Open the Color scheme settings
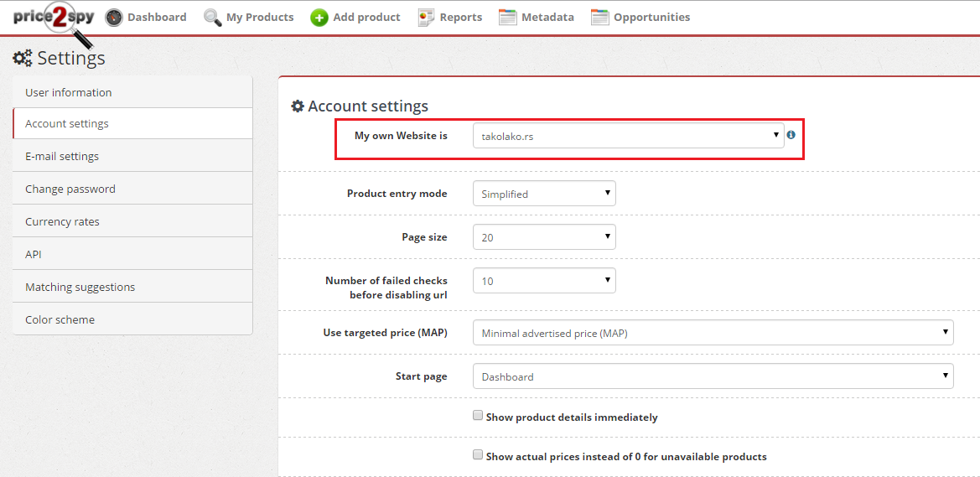Image resolution: width=980 pixels, height=477 pixels. pyautogui.click(x=132, y=319)
